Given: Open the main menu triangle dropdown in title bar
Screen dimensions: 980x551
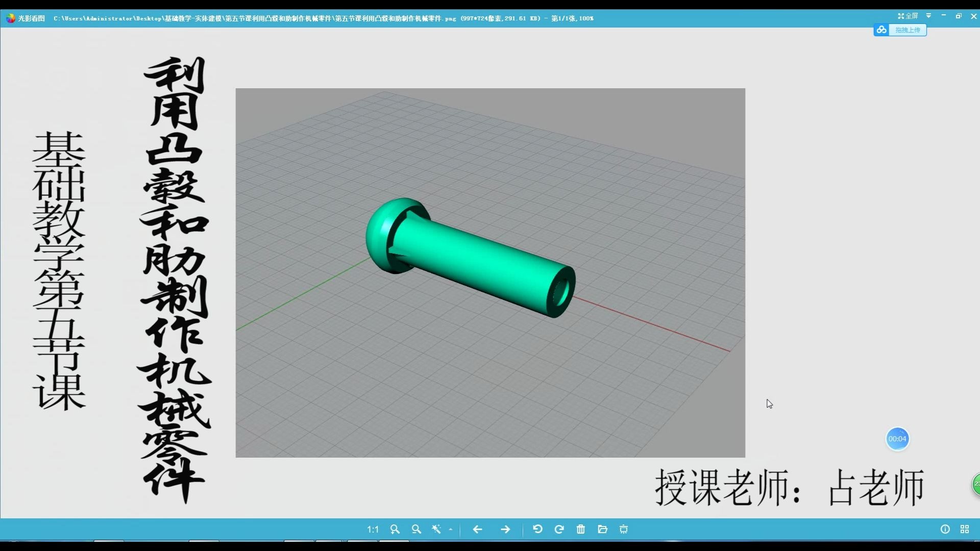Looking at the screenshot, I should 929,16.
